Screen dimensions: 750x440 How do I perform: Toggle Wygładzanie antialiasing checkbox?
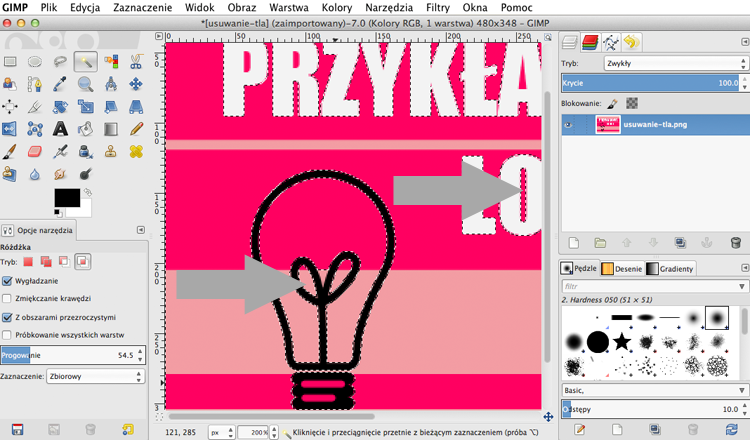point(7,281)
